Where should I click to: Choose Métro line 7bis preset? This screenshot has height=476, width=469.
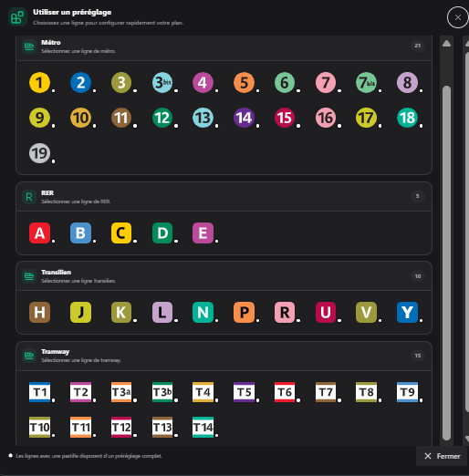pos(366,82)
